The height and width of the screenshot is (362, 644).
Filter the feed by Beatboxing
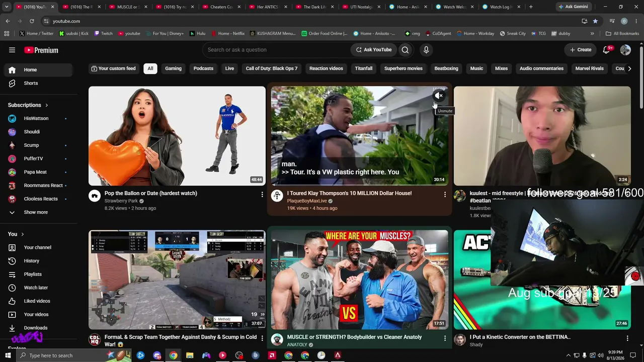446,68
